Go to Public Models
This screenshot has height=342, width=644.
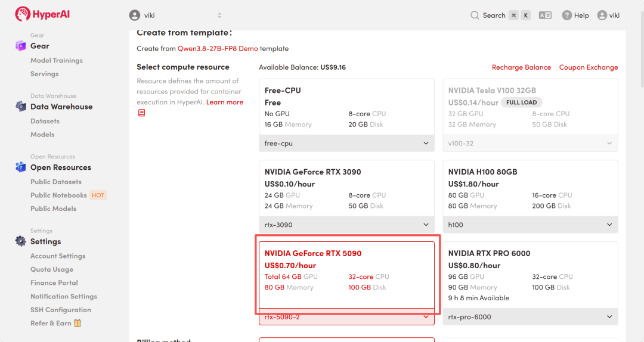(54, 209)
